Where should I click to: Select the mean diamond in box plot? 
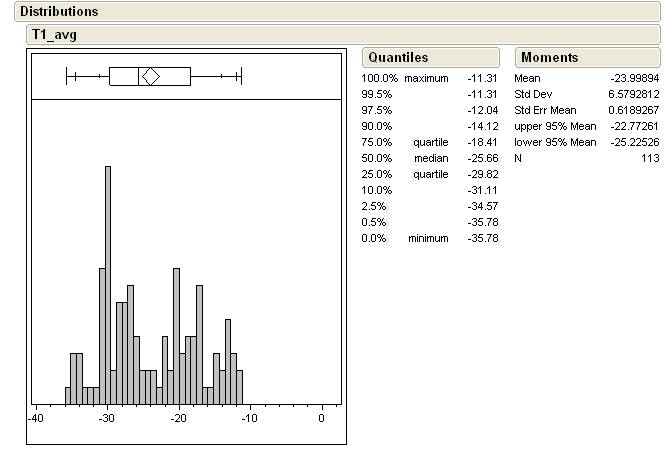[150, 77]
